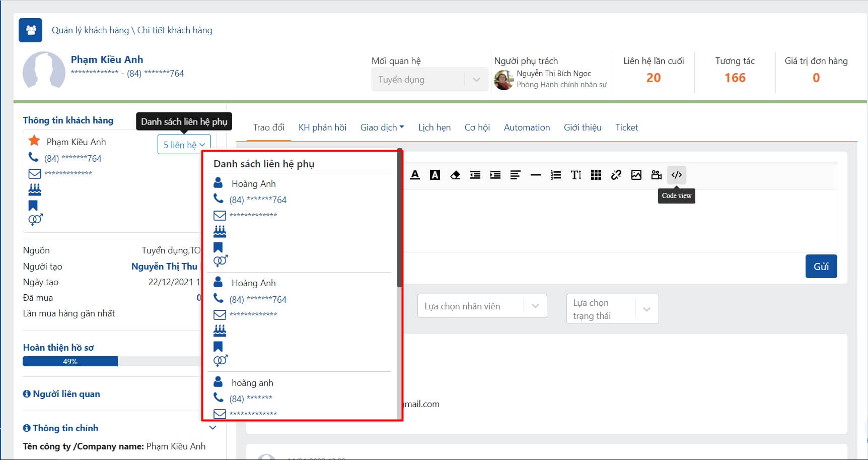Viewport: 868px width, 460px height.
Task: Insert a horizontal rule line
Action: [x=536, y=175]
